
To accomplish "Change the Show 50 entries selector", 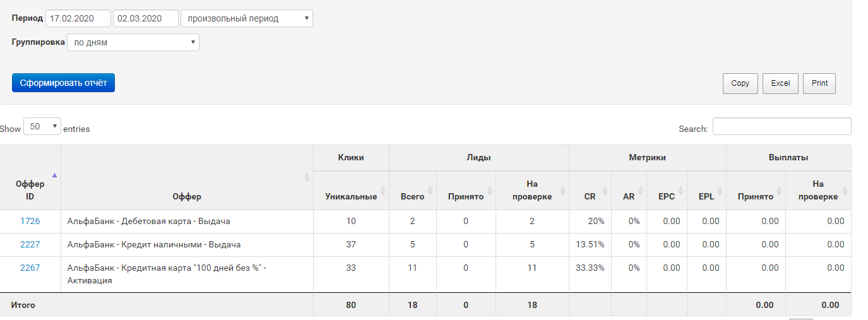I will point(42,126).
